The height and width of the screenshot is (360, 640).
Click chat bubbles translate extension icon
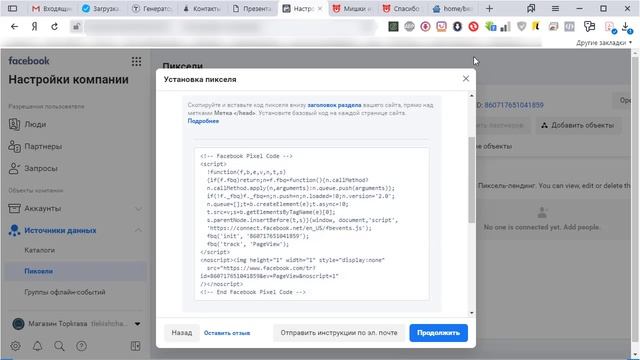point(589,27)
